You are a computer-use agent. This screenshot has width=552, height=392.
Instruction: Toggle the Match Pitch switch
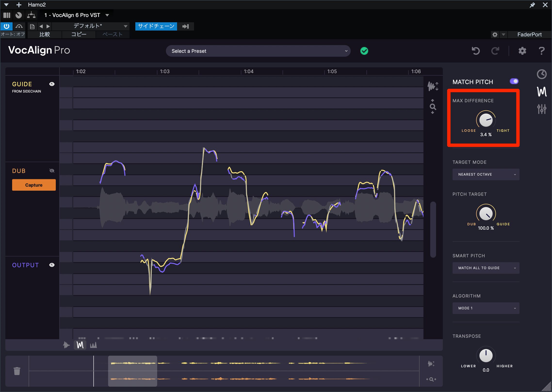(514, 81)
